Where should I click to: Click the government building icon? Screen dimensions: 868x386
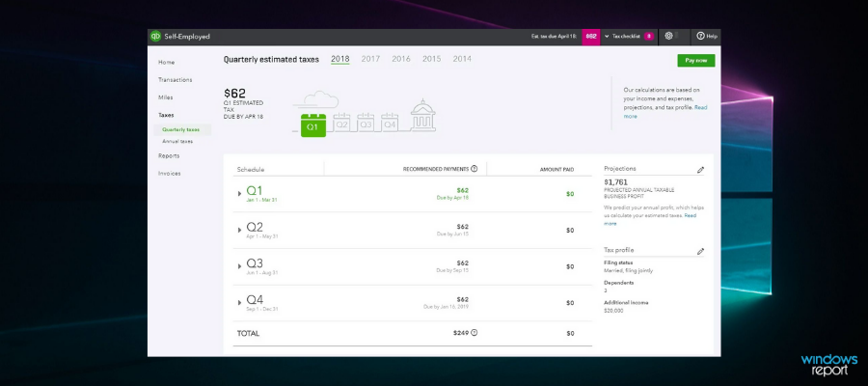coord(423,115)
